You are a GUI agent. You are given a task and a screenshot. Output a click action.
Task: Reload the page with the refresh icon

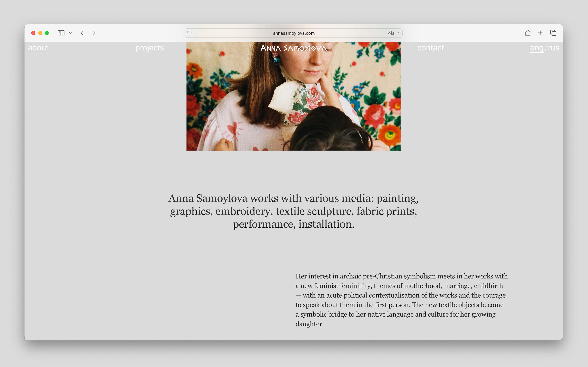pos(398,33)
